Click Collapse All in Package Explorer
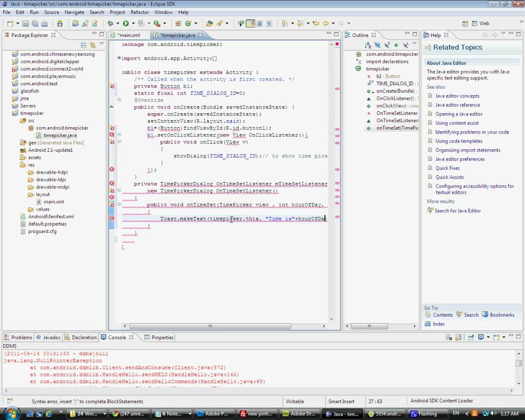 (83, 45)
